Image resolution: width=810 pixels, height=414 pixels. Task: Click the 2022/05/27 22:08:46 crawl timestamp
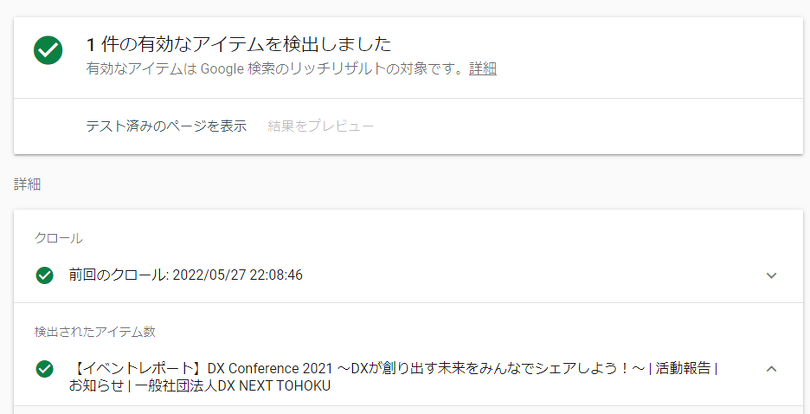237,275
